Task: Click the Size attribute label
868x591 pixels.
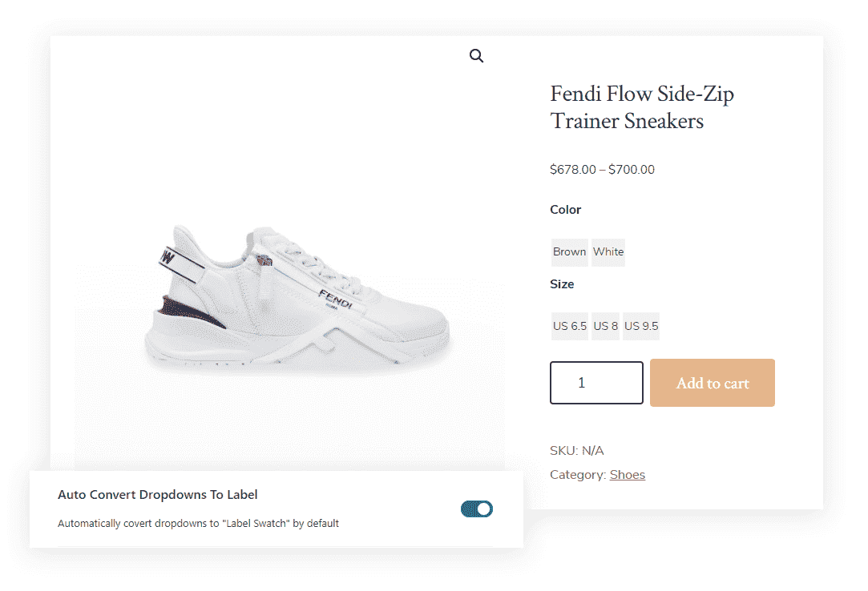Action: pyautogui.click(x=561, y=283)
